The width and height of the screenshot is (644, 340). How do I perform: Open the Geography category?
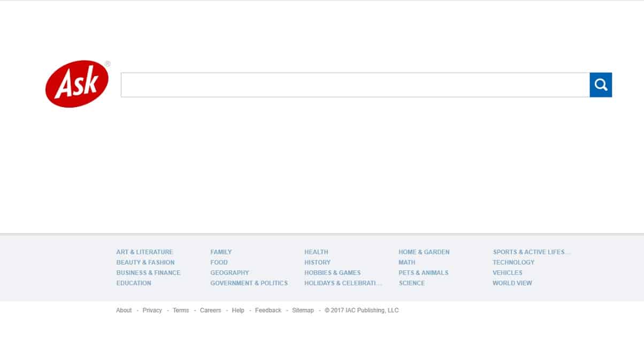(x=229, y=273)
